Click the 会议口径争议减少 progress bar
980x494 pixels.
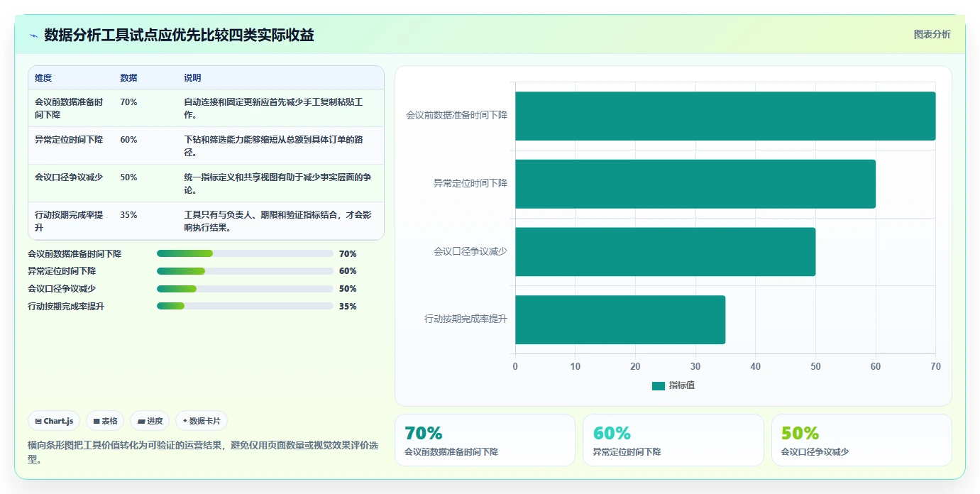pyautogui.click(x=245, y=289)
